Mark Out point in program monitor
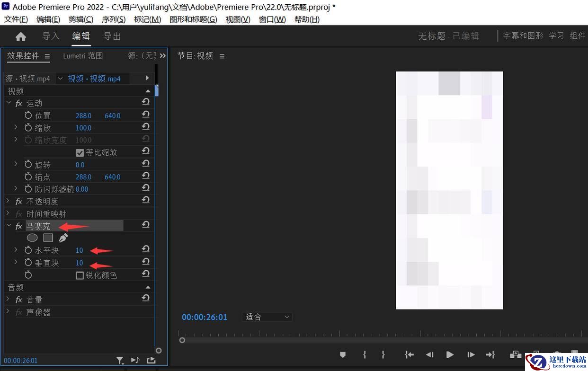The height and width of the screenshot is (371, 588). coord(383,354)
